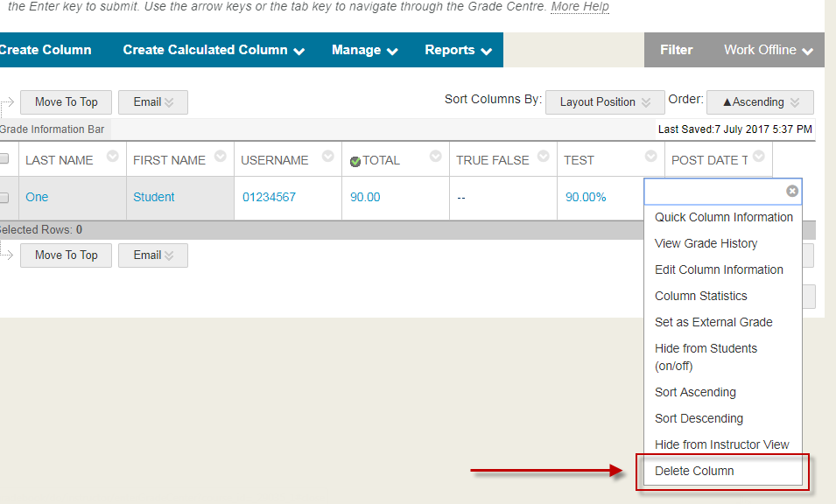Screen dimensions: 836x504
Task: Toggle the select-all checkbox in header row
Action: pos(4,159)
